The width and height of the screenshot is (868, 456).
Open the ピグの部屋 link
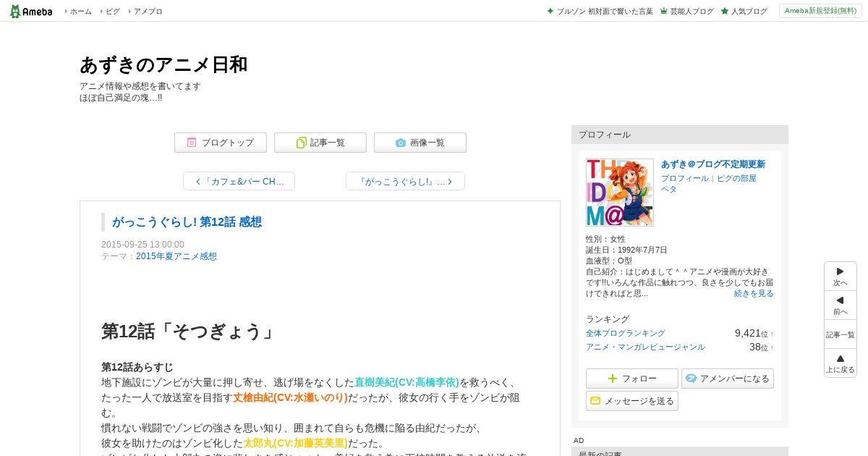click(x=736, y=178)
